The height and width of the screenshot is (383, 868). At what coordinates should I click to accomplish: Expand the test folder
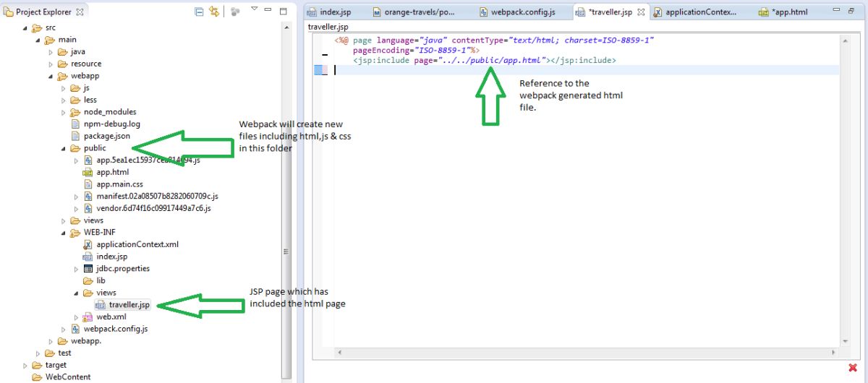[38, 353]
